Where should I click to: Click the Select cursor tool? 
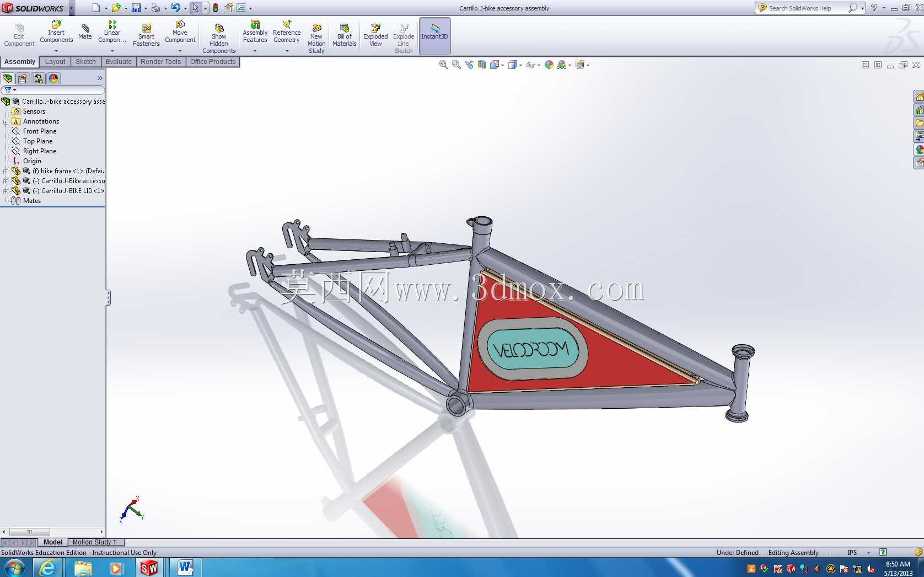195,8
